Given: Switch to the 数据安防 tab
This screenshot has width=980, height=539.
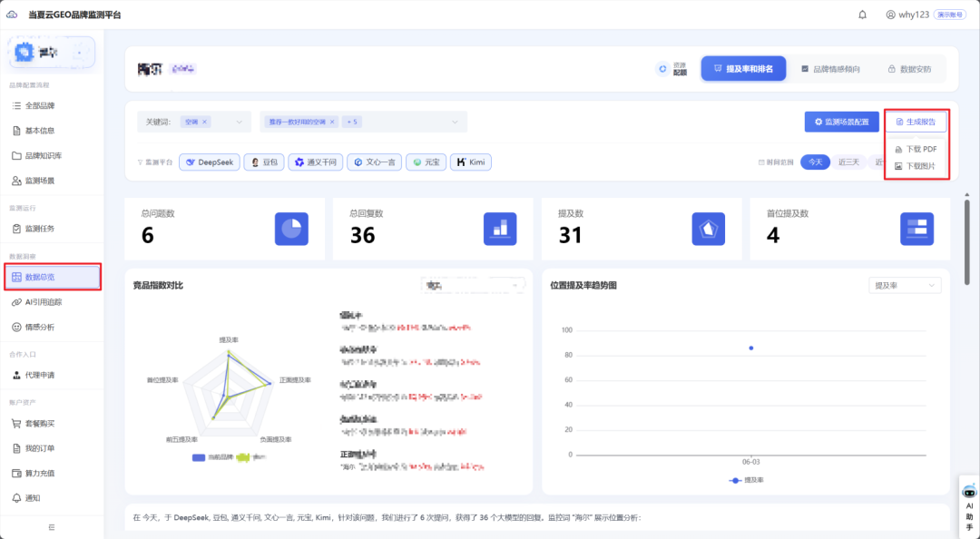Looking at the screenshot, I should (x=910, y=69).
